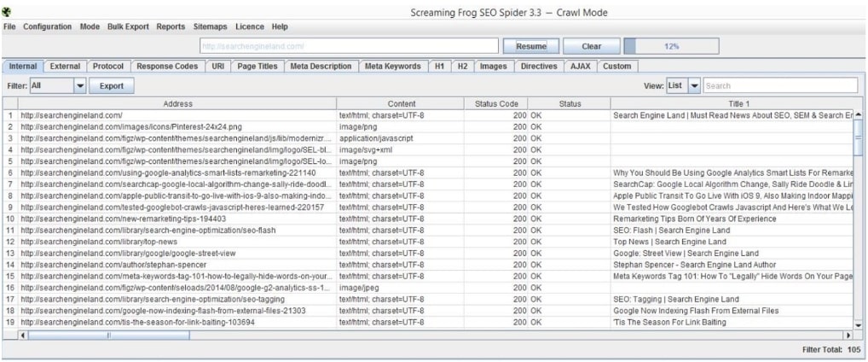868x362 pixels.
Task: Click the horizontal scrollbar thumb
Action: 109,336
